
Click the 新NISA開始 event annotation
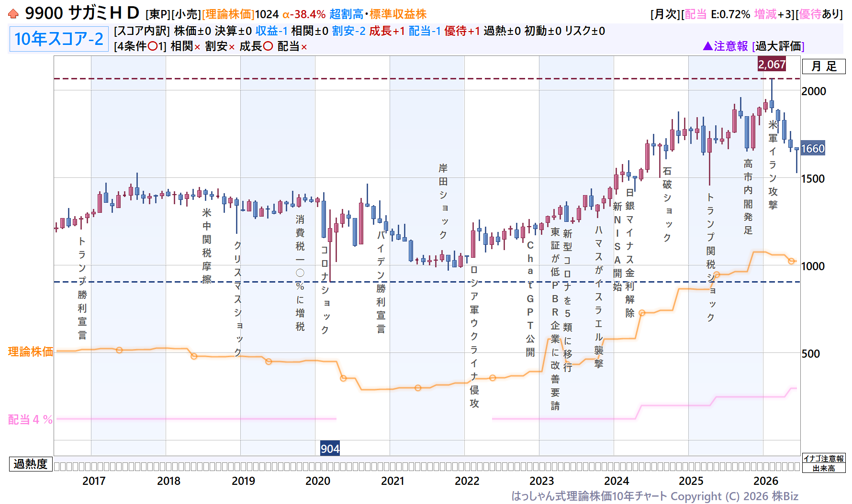[x=617, y=246]
